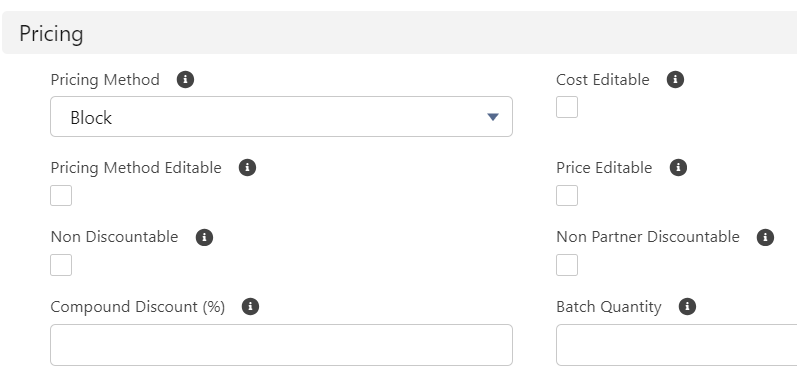
Task: Click the Compound Discount (%) info icon
Action: [x=250, y=307]
